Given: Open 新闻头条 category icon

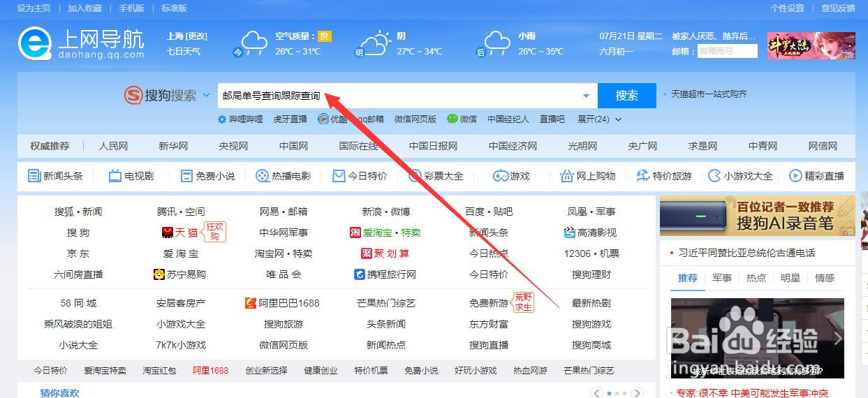Looking at the screenshot, I should (34, 176).
